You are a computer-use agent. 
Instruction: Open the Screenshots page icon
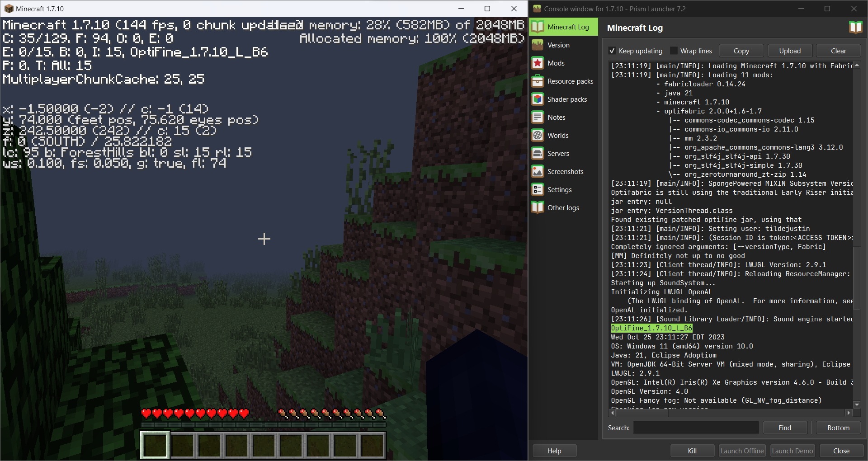click(538, 172)
